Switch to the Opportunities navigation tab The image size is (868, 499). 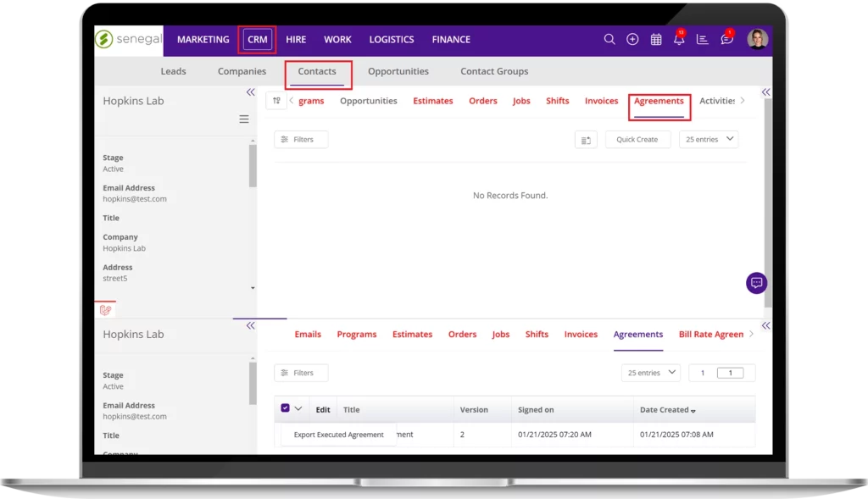[x=398, y=71]
